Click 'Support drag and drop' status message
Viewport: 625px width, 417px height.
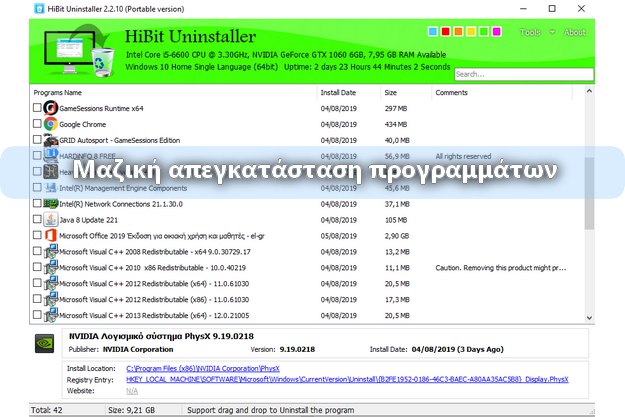[271, 410]
